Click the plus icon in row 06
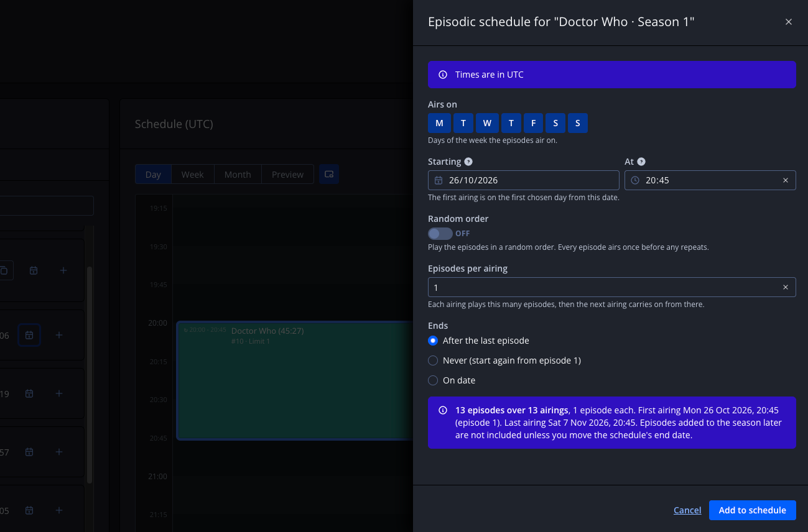This screenshot has width=808, height=532. (59, 335)
